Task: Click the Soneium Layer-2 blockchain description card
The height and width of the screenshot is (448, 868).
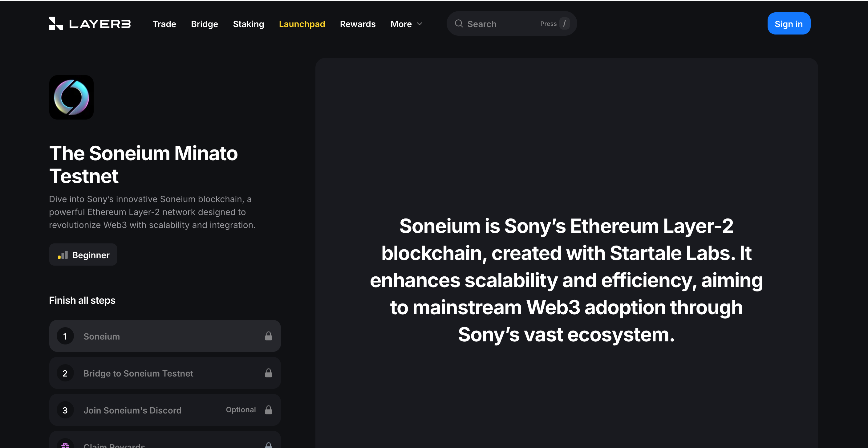Action: (x=566, y=253)
